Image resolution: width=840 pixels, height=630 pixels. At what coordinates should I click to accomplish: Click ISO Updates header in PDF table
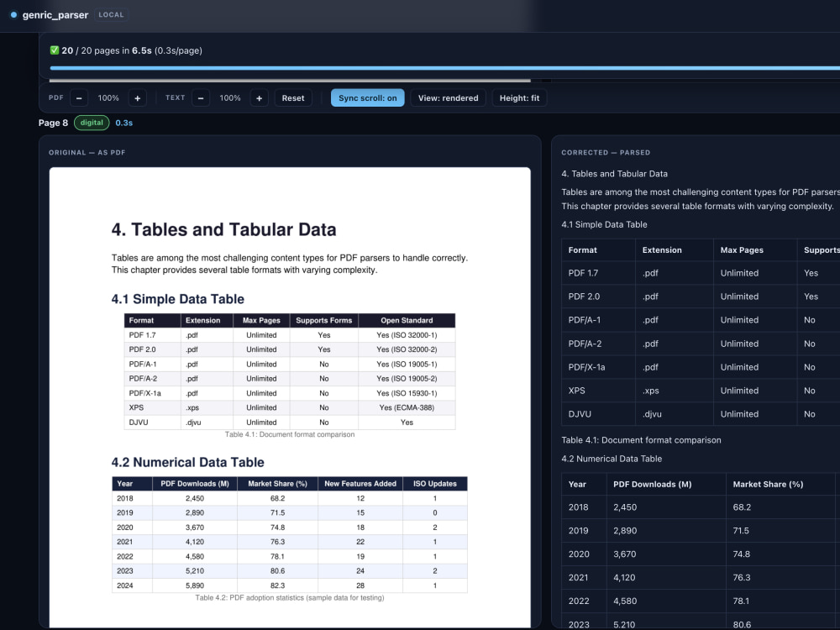pyautogui.click(x=435, y=484)
